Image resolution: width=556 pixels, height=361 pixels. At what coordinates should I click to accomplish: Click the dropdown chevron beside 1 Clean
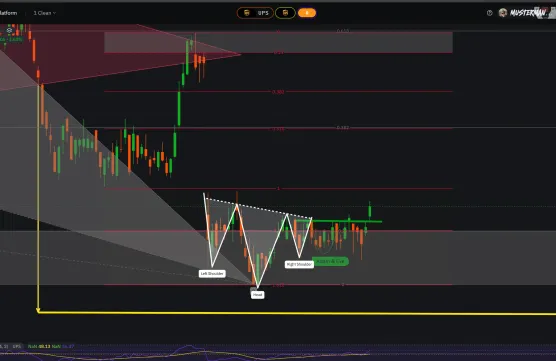tap(54, 13)
